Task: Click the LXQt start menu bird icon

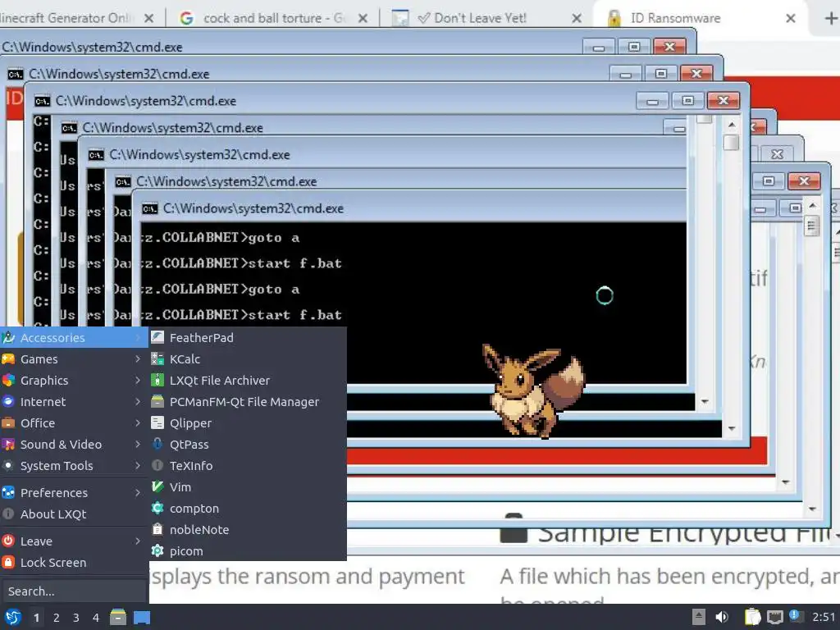Action: tap(12, 617)
